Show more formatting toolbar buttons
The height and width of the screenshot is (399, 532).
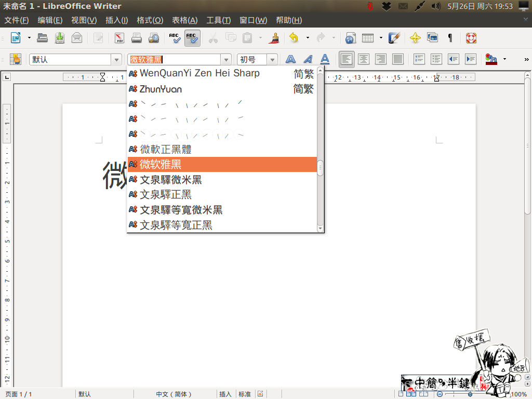click(526, 59)
